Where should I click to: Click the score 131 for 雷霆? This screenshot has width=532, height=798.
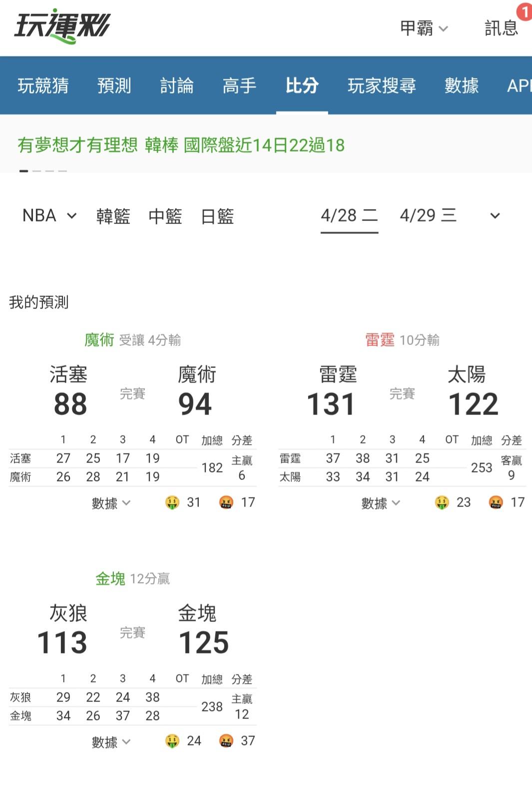tap(331, 404)
